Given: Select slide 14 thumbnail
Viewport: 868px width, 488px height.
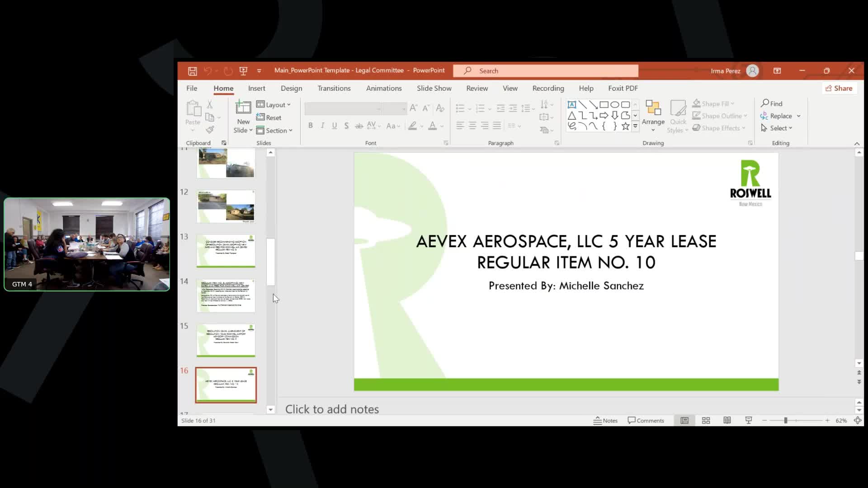Looking at the screenshot, I should [x=226, y=296].
